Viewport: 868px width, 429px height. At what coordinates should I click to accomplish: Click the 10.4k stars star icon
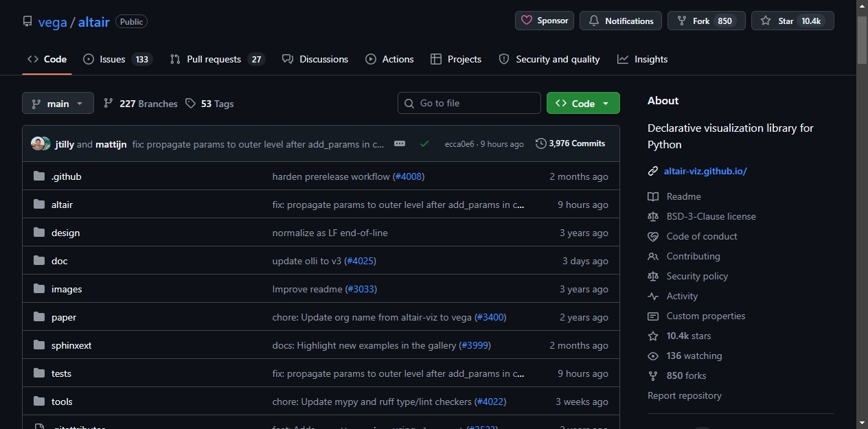pyautogui.click(x=653, y=336)
